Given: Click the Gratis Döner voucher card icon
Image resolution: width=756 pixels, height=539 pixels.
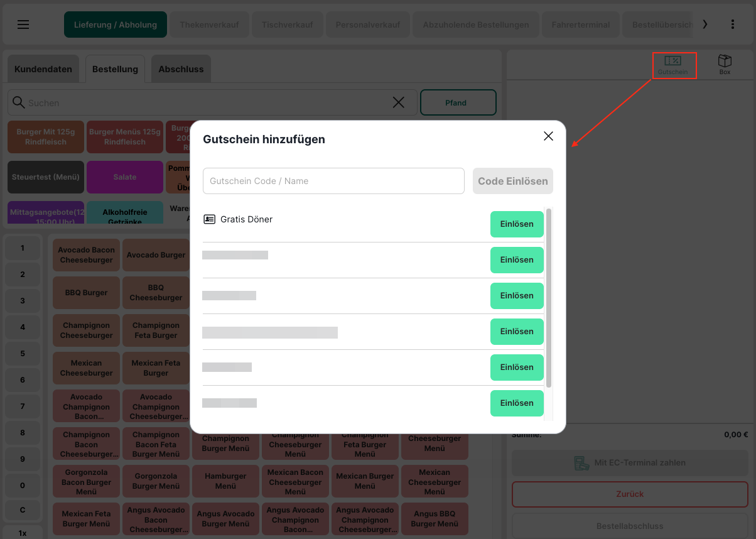Looking at the screenshot, I should 209,219.
